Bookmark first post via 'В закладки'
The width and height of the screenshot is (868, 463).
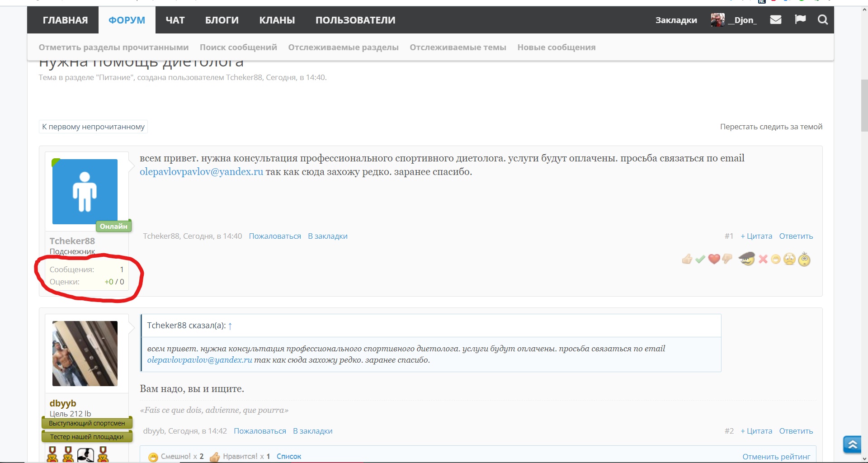tap(328, 236)
